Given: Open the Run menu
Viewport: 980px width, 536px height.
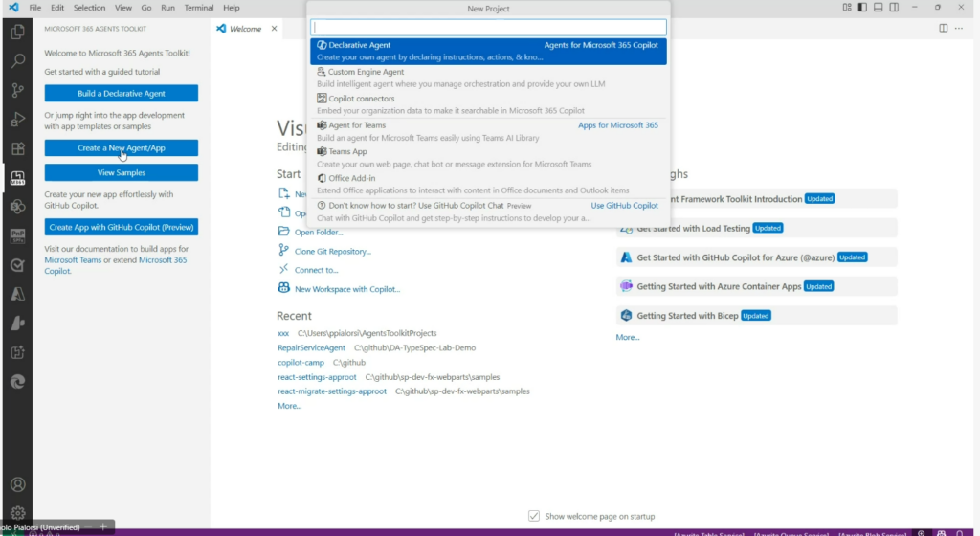Looking at the screenshot, I should [167, 8].
